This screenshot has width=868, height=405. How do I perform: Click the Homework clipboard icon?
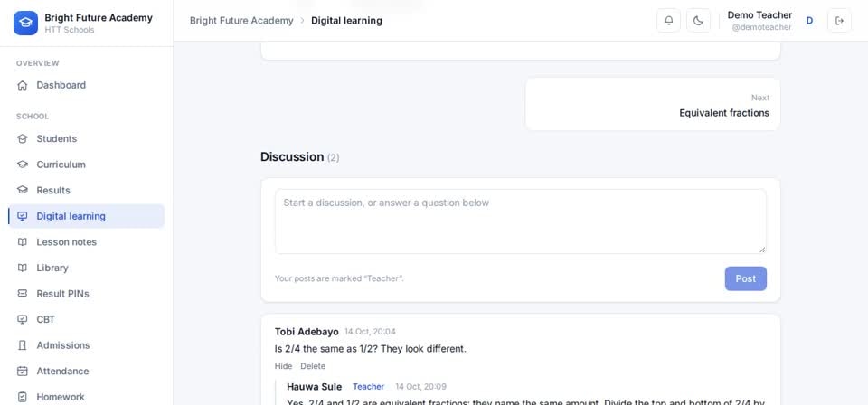[x=22, y=397]
